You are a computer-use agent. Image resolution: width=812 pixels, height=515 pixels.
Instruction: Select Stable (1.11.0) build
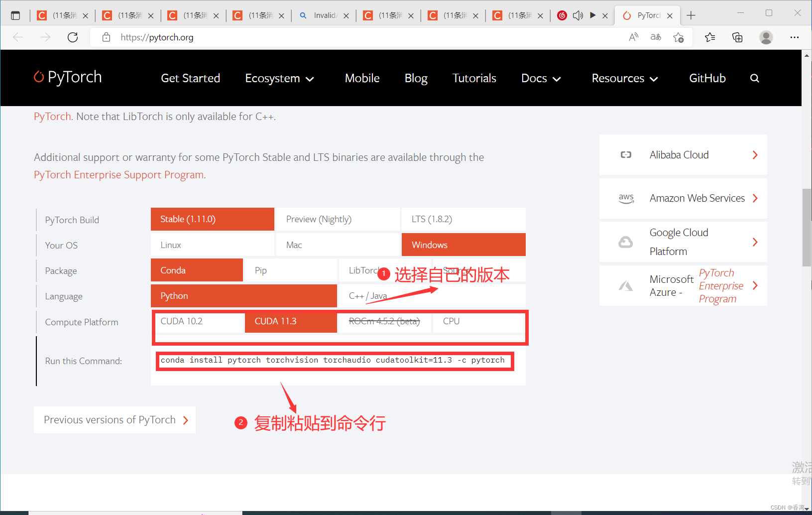213,219
